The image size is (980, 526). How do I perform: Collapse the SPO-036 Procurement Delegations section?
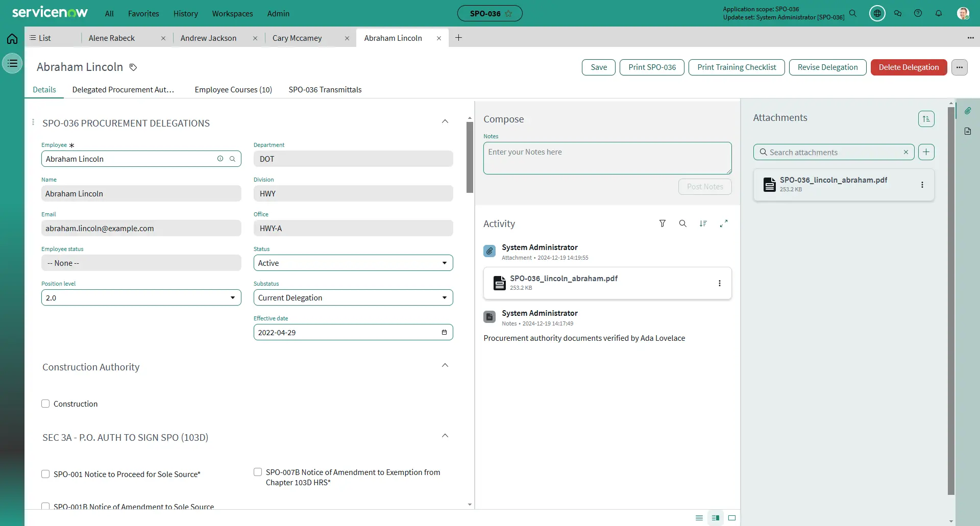tap(445, 121)
